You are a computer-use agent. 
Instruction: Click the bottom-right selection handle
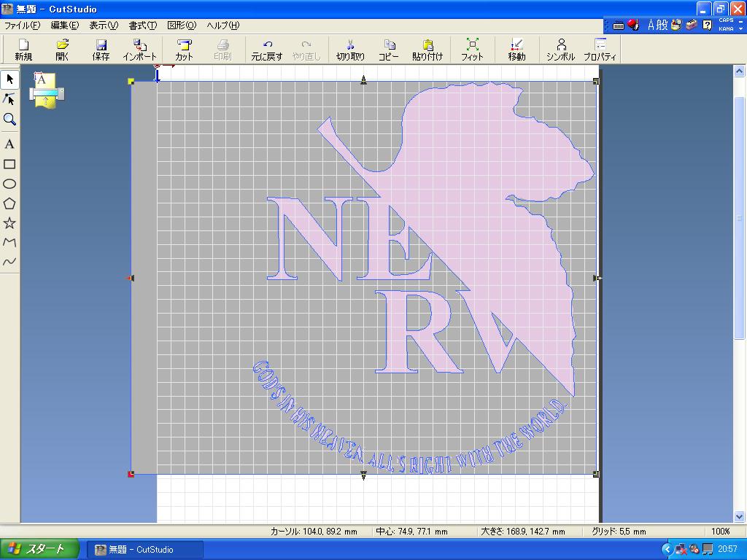click(x=596, y=474)
